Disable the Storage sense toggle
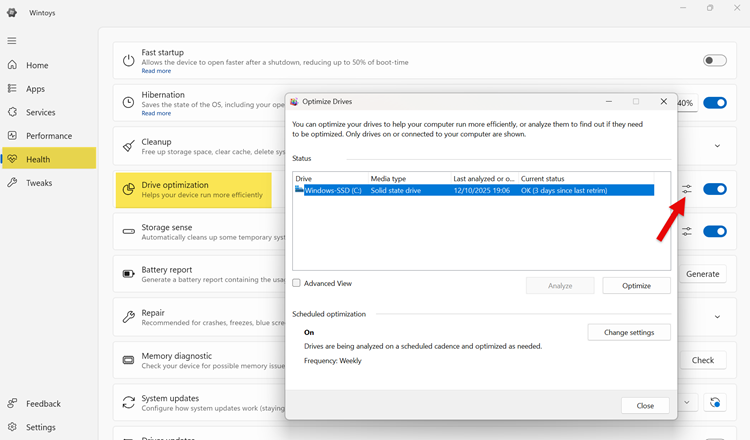The width and height of the screenshot is (750, 440). pos(714,231)
